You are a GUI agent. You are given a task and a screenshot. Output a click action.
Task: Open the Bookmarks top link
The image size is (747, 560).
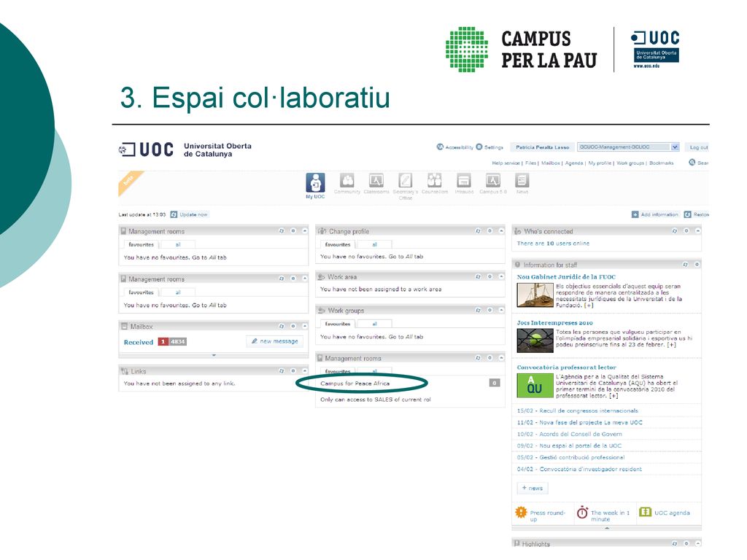point(661,163)
